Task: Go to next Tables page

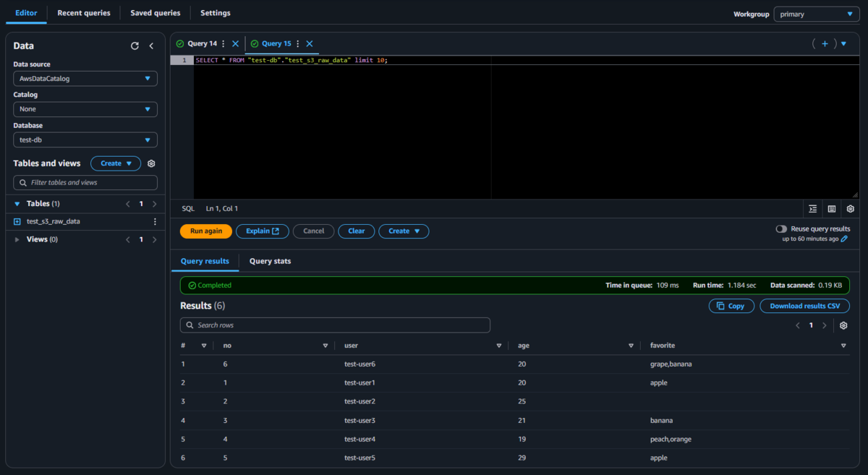Action: 155,204
